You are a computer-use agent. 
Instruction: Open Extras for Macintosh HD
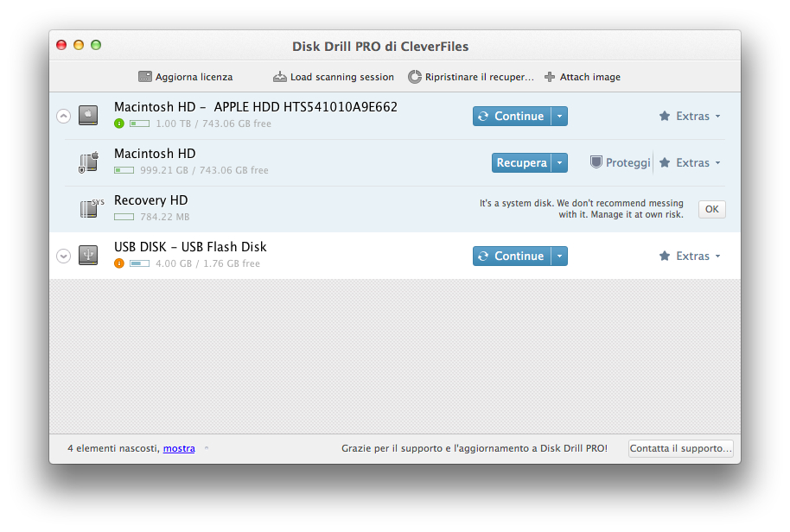tap(689, 162)
